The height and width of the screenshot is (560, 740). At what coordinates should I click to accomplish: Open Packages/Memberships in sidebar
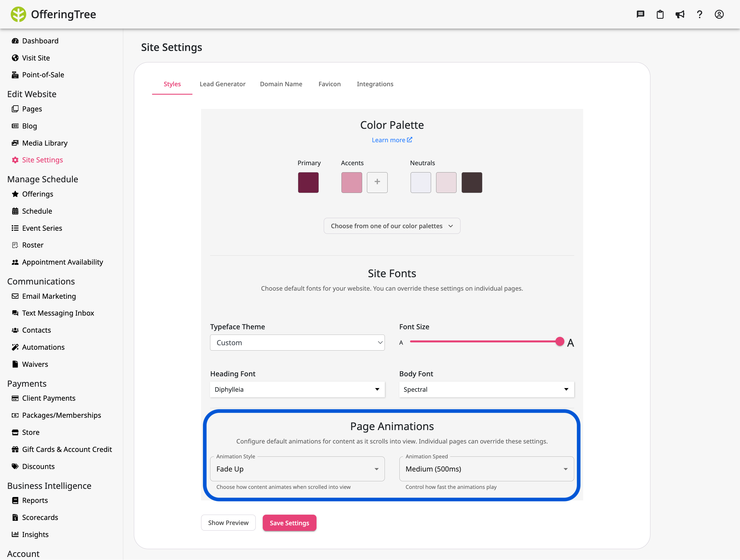61,415
